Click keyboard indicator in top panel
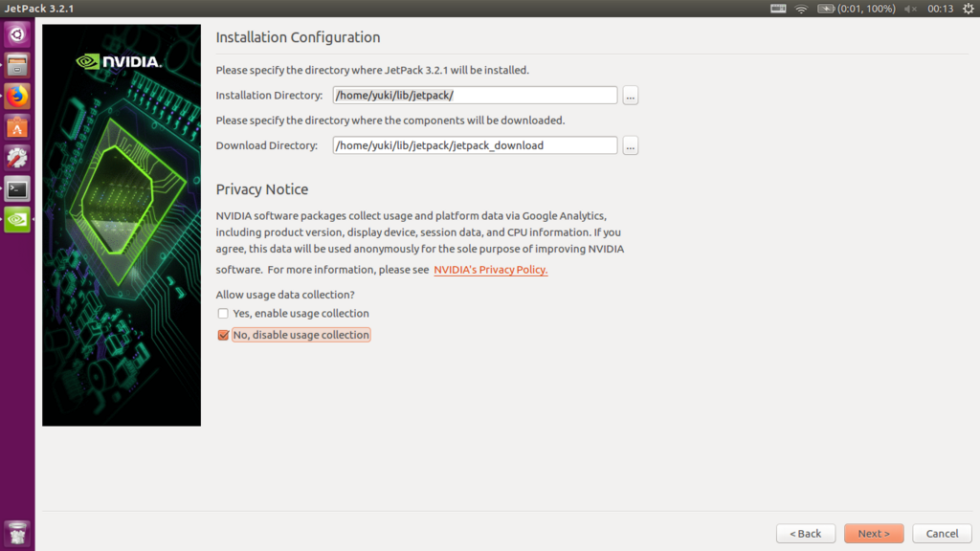The height and width of the screenshot is (551, 980). click(777, 9)
